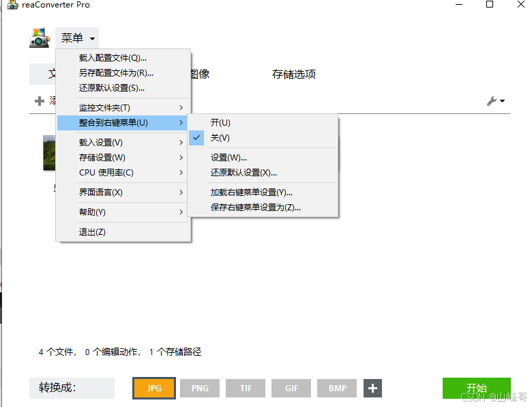Open the 菜单 dropdown button
The height and width of the screenshot is (407, 532).
(x=77, y=38)
